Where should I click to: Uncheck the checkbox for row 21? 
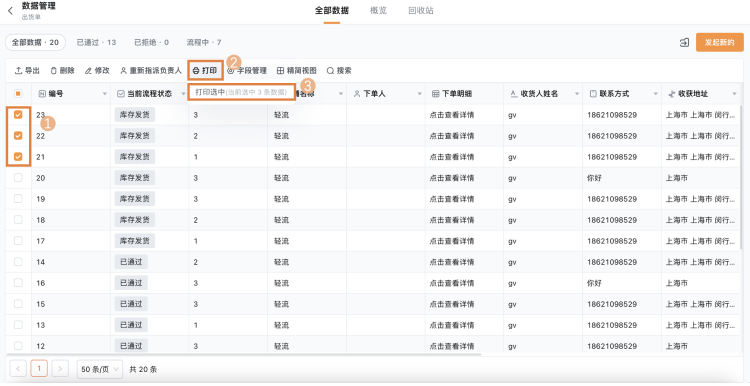[18, 157]
